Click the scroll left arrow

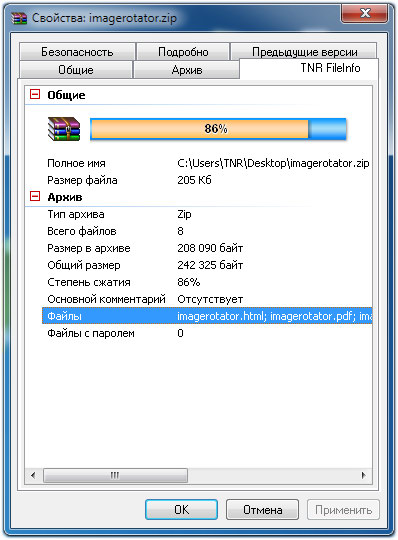click(x=33, y=475)
